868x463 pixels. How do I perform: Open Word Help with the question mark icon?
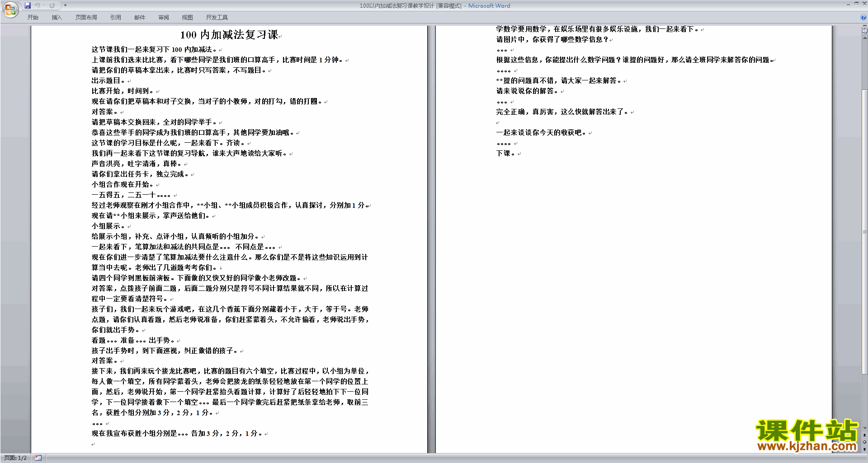click(863, 17)
